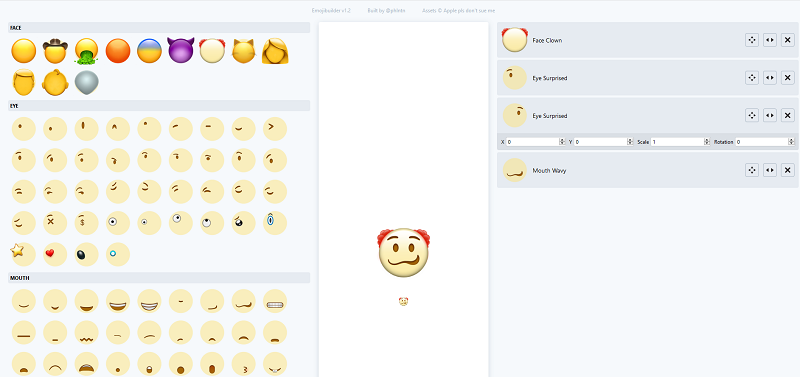Add the grimacing teeth mouth
This screenshot has width=800, height=377.
pyautogui.click(x=275, y=301)
